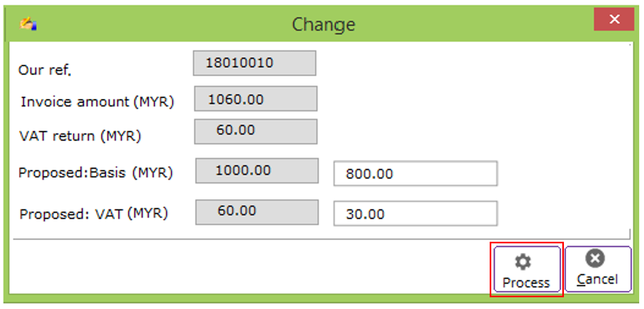
Task: Click the grey Proposed VAT field showing 60.00
Action: [257, 212]
